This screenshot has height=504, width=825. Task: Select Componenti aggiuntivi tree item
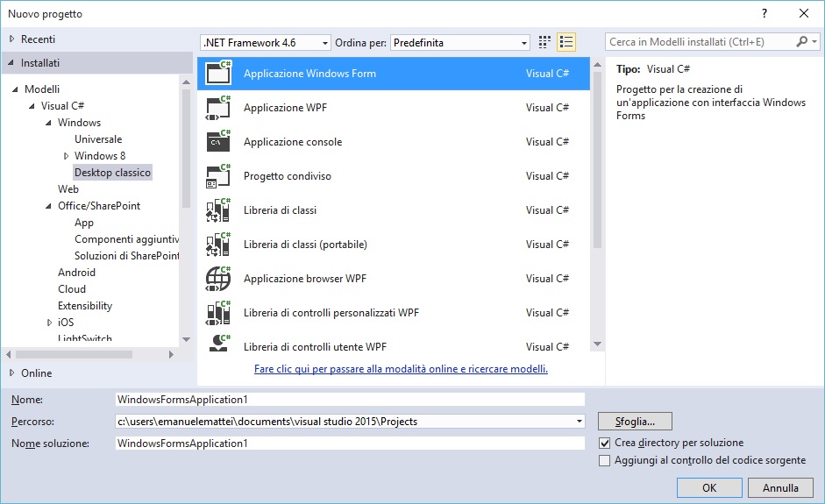coord(126,238)
